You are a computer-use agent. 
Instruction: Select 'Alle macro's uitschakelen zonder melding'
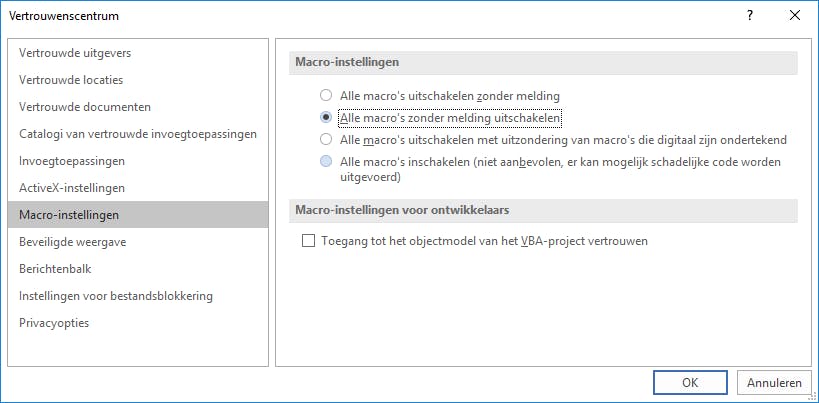(x=325, y=96)
